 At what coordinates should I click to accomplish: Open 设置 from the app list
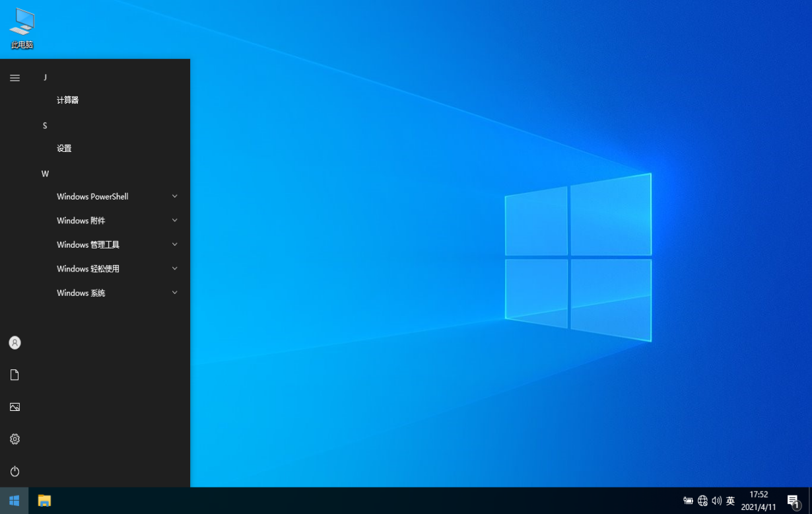64,149
